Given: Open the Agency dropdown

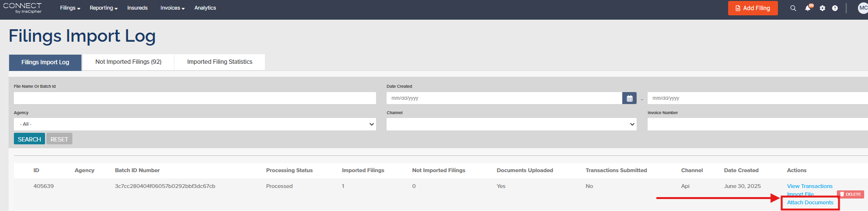Looking at the screenshot, I should (195, 124).
